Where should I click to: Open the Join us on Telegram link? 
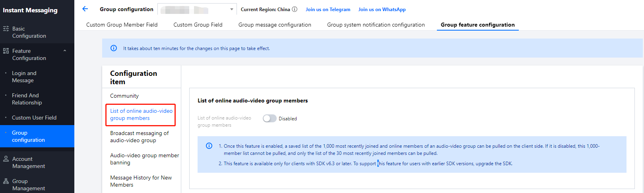[328, 10]
